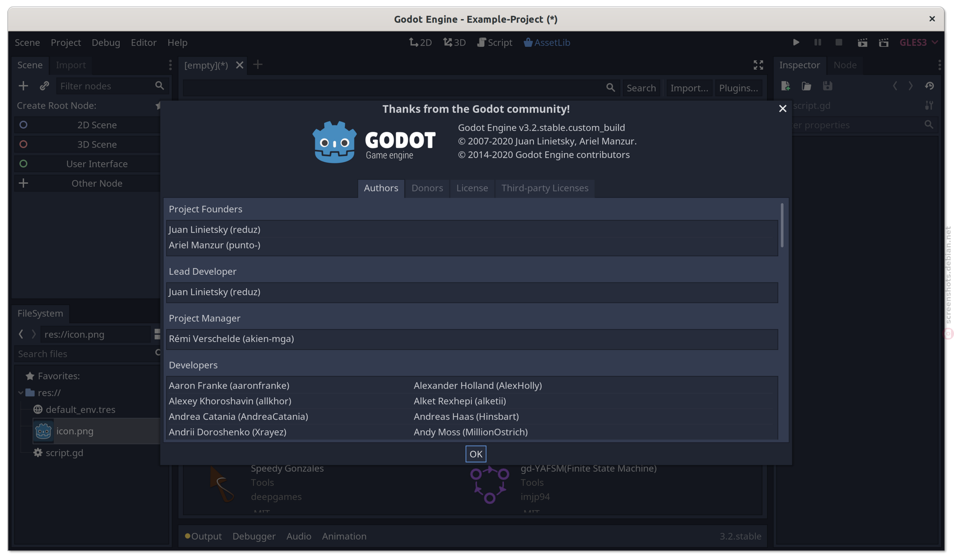Open Inspector object history icon
The height and width of the screenshot is (560, 954).
[929, 86]
